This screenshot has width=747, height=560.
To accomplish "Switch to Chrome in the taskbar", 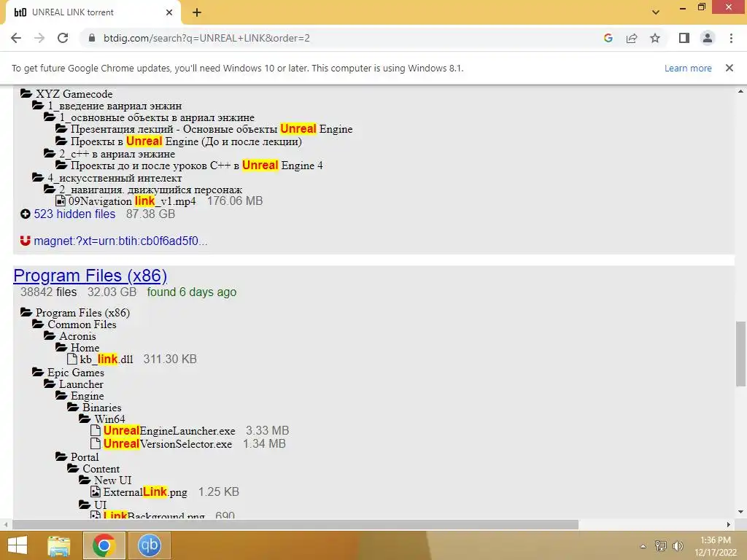I will coord(104,545).
